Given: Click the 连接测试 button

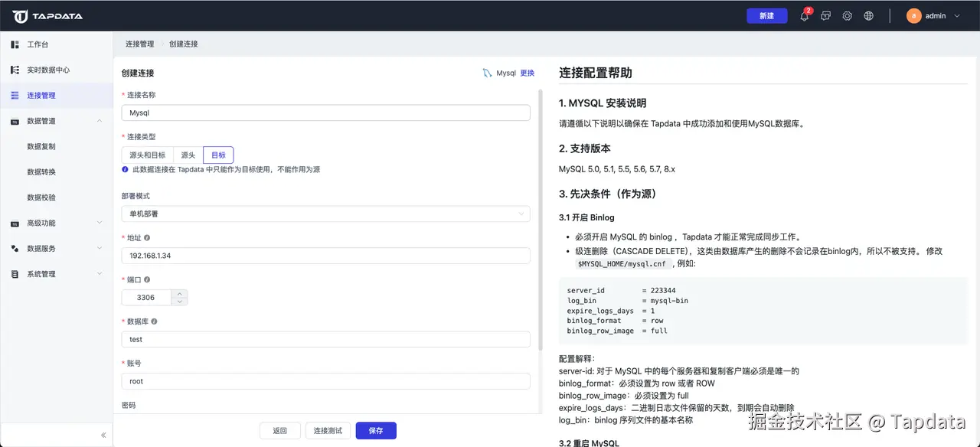Looking at the screenshot, I should (328, 430).
